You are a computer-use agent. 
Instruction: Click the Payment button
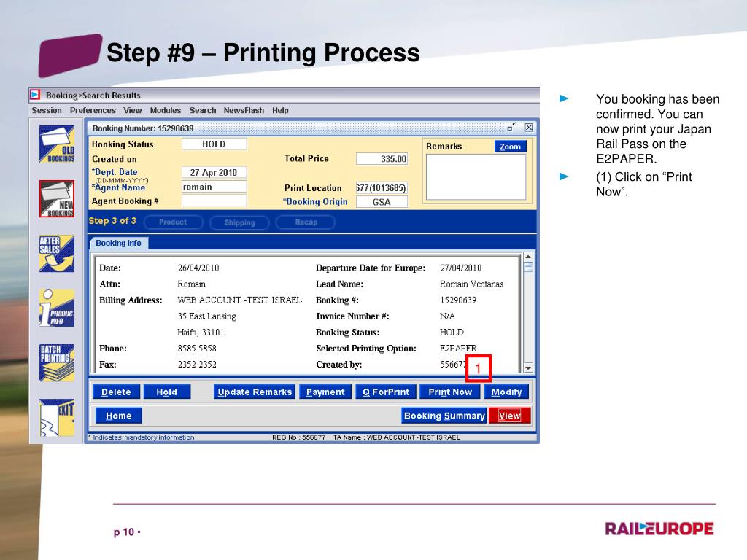click(325, 392)
